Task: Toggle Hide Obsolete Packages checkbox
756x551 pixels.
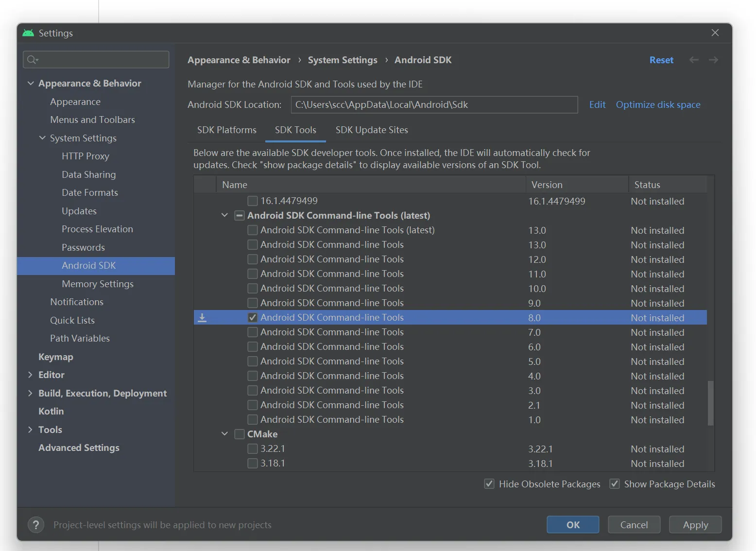Action: click(x=489, y=484)
